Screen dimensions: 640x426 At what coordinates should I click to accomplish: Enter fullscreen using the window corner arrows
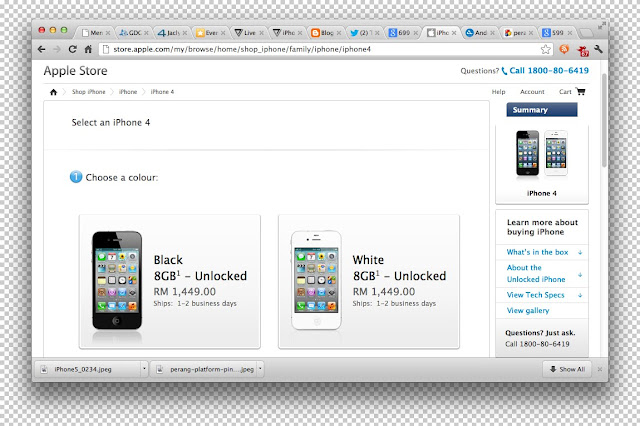click(x=601, y=26)
